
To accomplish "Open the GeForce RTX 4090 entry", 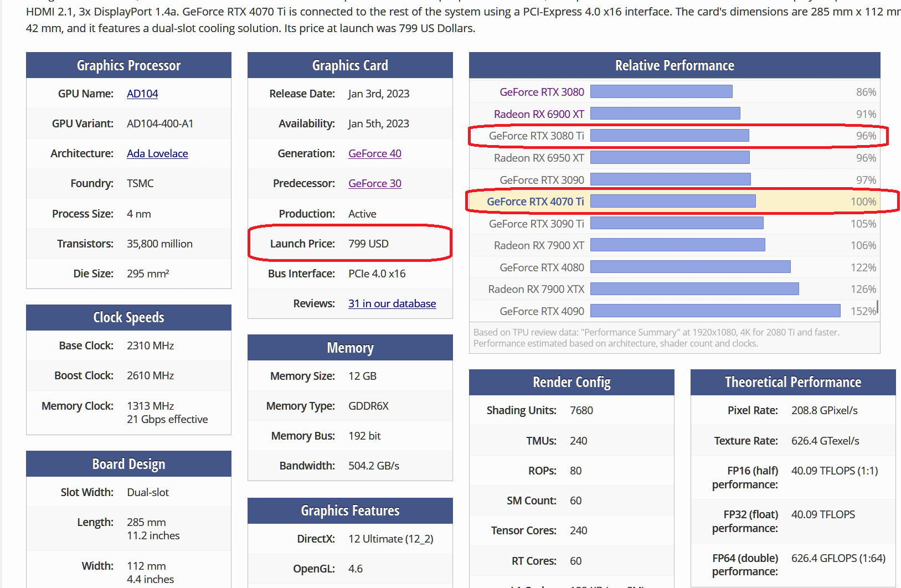I will (x=542, y=311).
